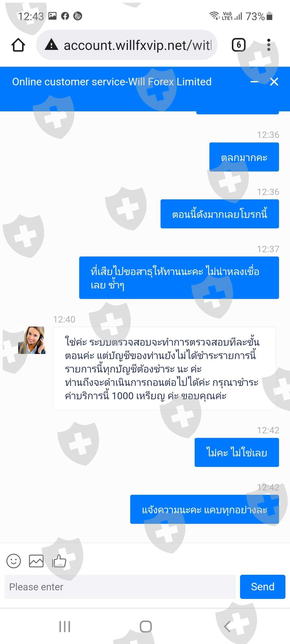This screenshot has width=290, height=644.
Task: Open the emoji picker
Action: coord(14,561)
